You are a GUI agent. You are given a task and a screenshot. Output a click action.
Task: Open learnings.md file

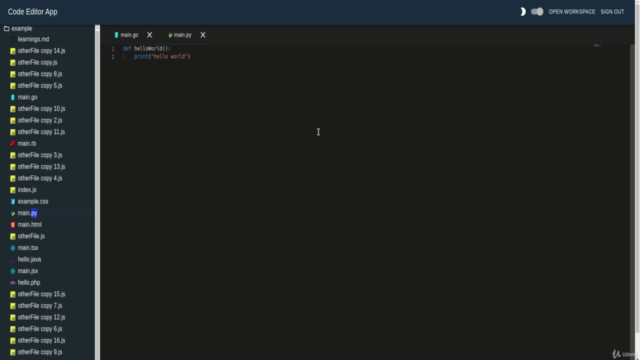coord(33,39)
